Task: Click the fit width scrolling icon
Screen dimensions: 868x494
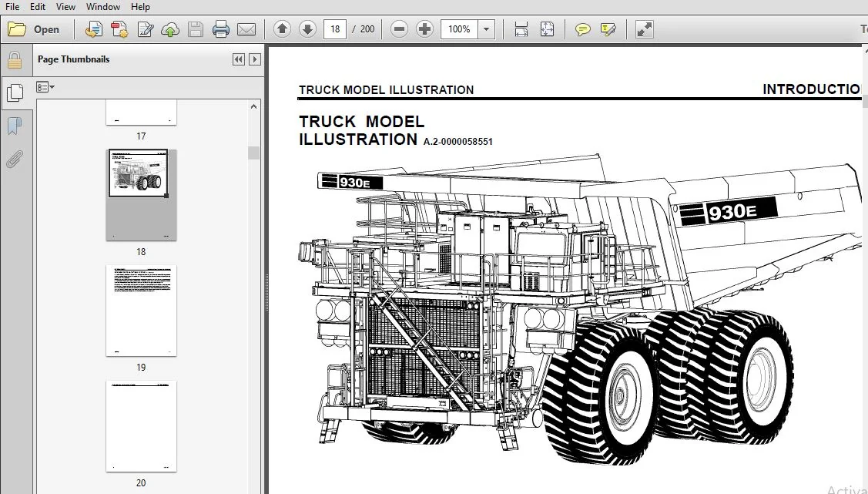Action: point(521,29)
